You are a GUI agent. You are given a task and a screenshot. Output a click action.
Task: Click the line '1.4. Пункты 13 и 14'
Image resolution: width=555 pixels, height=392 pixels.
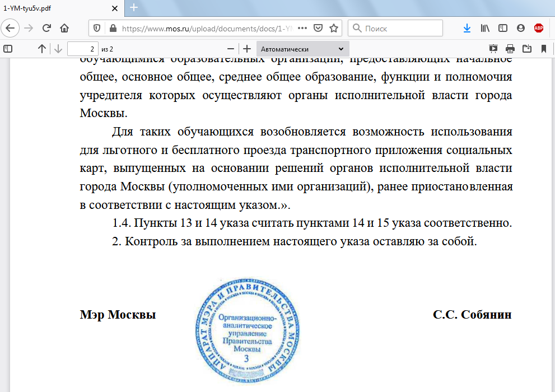(312, 223)
